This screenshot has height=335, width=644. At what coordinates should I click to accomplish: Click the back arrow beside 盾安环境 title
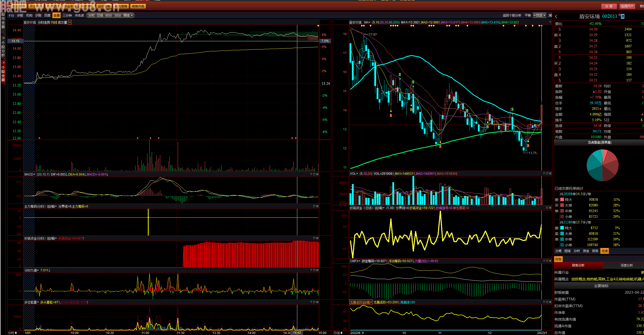click(556, 16)
